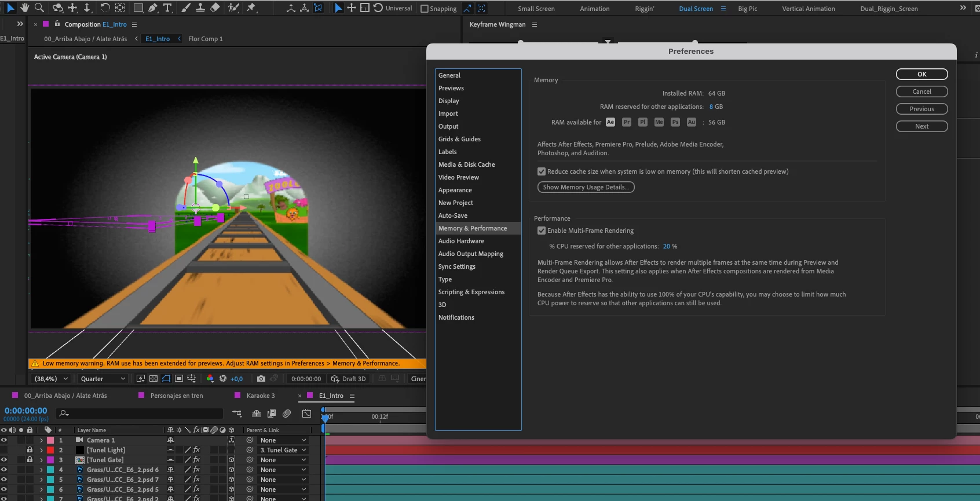Viewport: 980px width, 501px height.
Task: Open show channel and color management icon
Action: click(x=210, y=379)
